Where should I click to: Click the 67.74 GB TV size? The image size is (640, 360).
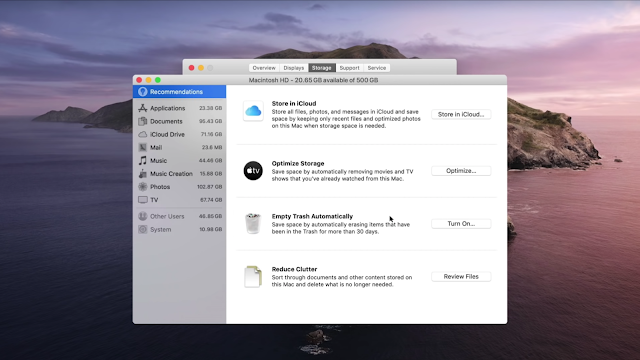(211, 200)
